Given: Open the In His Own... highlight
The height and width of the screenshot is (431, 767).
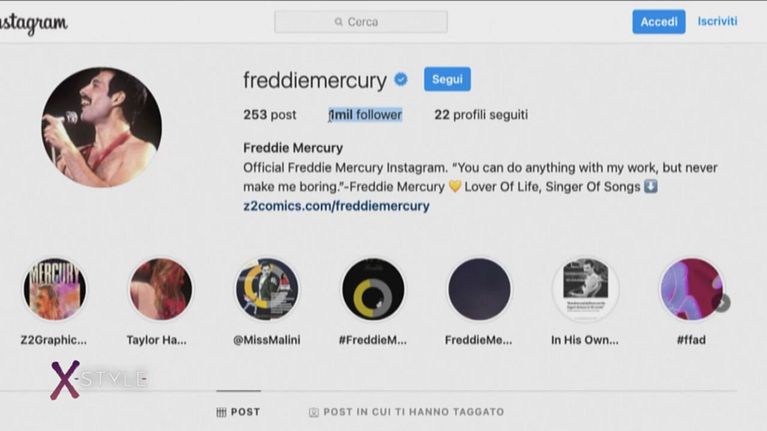Looking at the screenshot, I should pos(586,289).
